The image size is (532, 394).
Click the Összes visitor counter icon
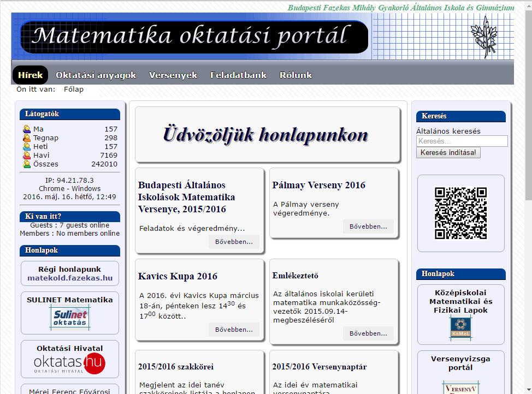[x=26, y=164]
